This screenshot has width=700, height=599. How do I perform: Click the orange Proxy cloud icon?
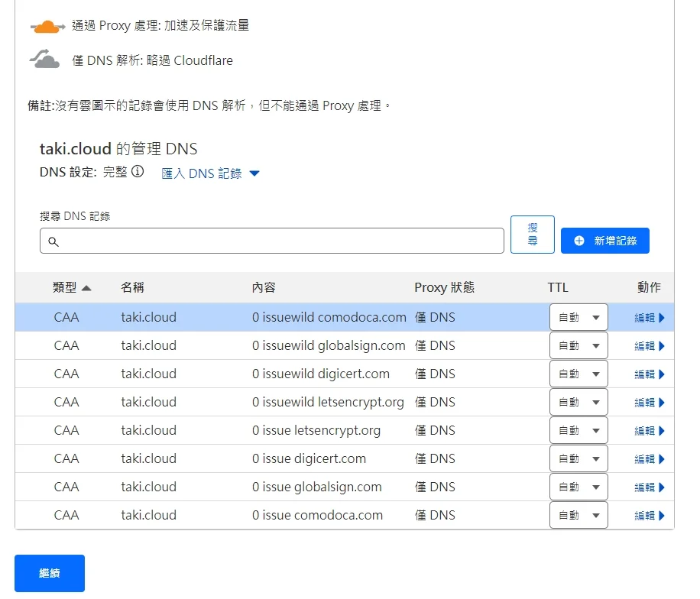point(47,27)
